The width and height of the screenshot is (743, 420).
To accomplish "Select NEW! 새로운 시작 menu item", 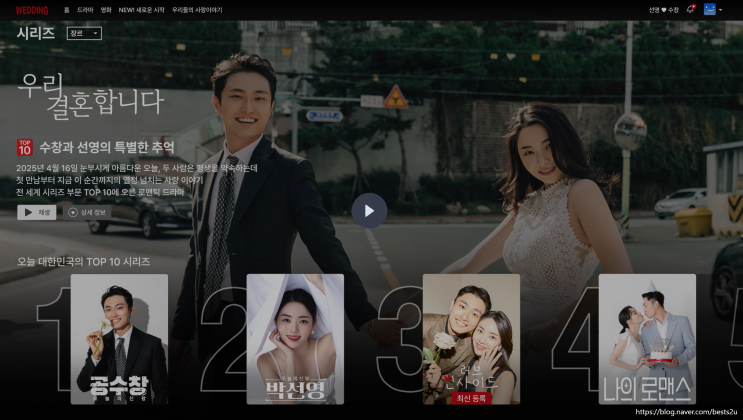I will [x=141, y=10].
